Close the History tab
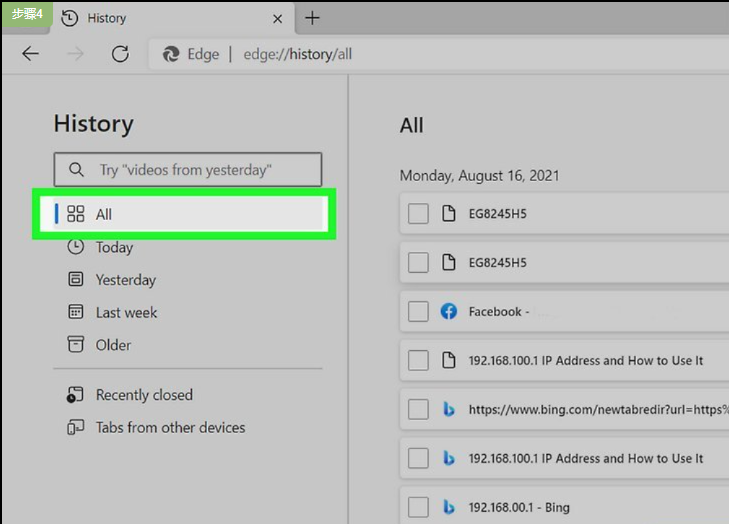The height and width of the screenshot is (524, 729). [278, 19]
